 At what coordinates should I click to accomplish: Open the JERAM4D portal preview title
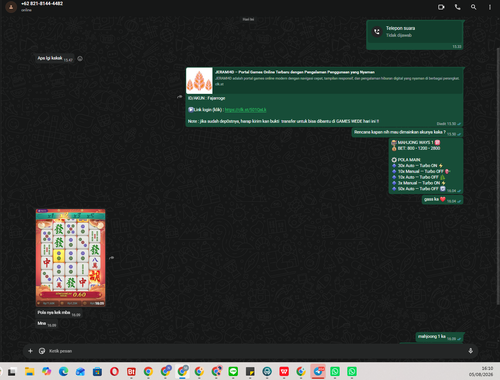point(295,72)
